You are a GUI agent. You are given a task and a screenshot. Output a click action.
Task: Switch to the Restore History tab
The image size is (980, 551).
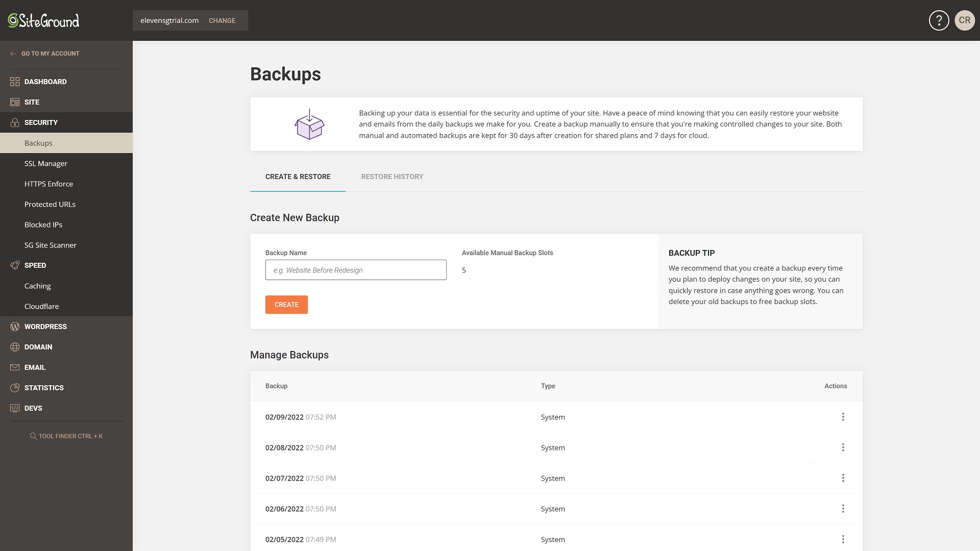coord(391,176)
